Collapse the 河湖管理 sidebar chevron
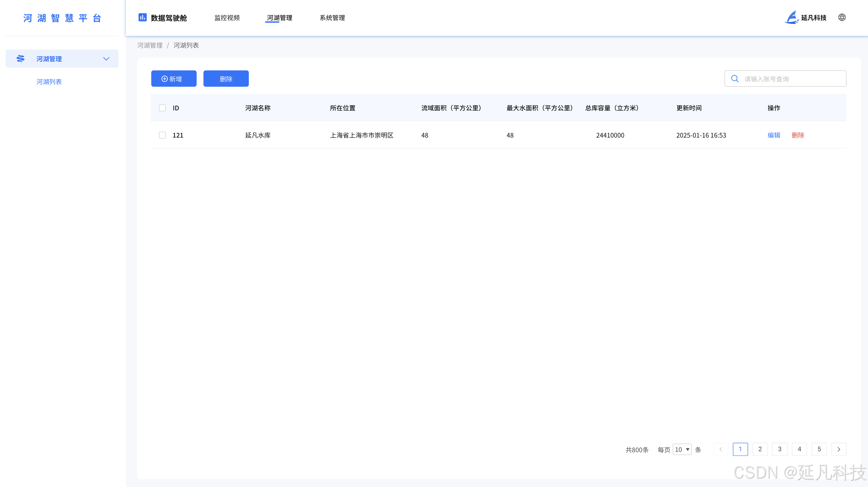Image resolution: width=868 pixels, height=487 pixels. coord(106,59)
